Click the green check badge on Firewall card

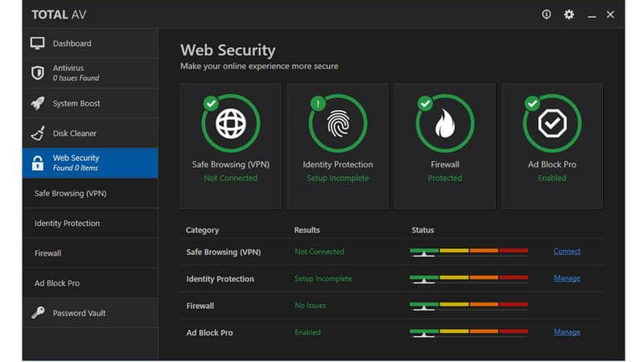[x=425, y=104]
